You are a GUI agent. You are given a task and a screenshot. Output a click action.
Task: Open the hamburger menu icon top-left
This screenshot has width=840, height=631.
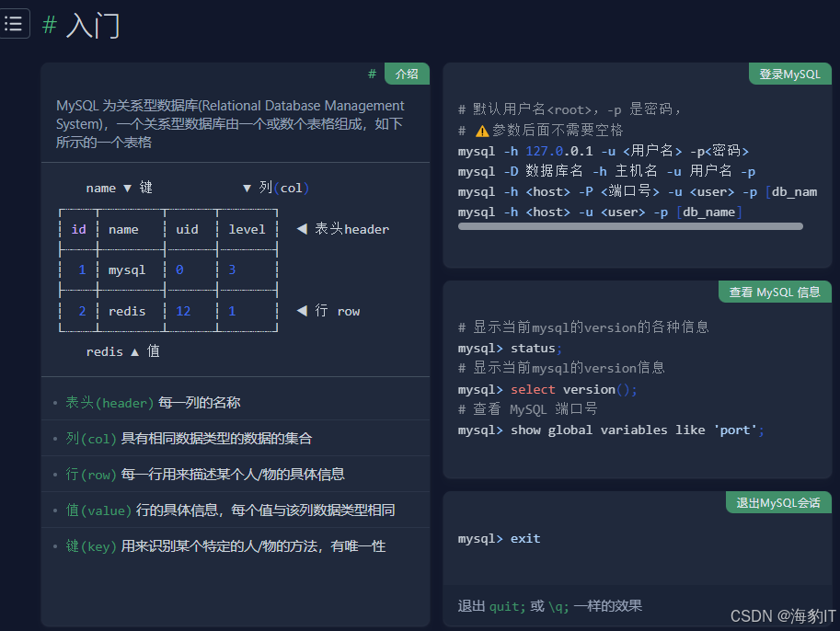click(14, 23)
